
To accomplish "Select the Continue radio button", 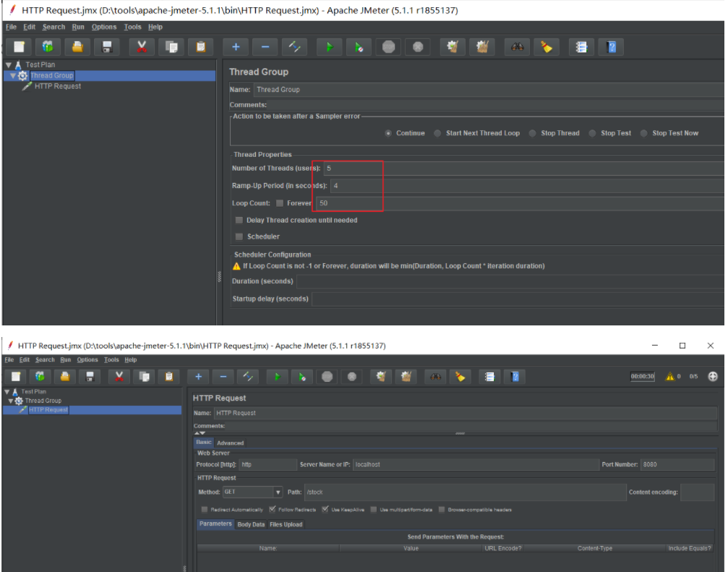I will coord(388,133).
